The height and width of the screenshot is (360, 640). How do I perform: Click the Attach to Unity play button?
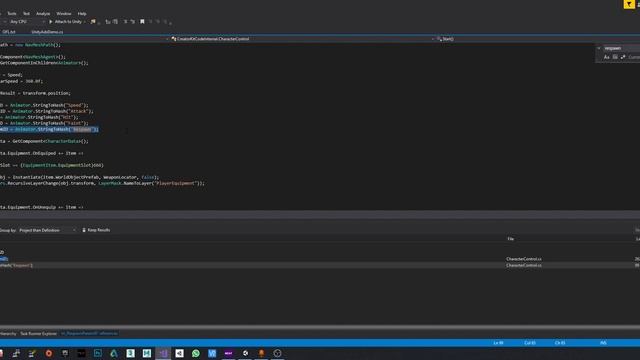coord(66,22)
